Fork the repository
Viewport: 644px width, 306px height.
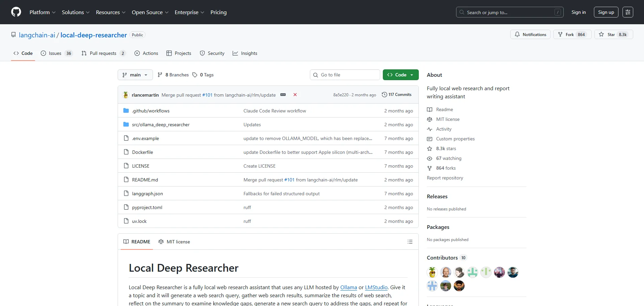click(572, 35)
